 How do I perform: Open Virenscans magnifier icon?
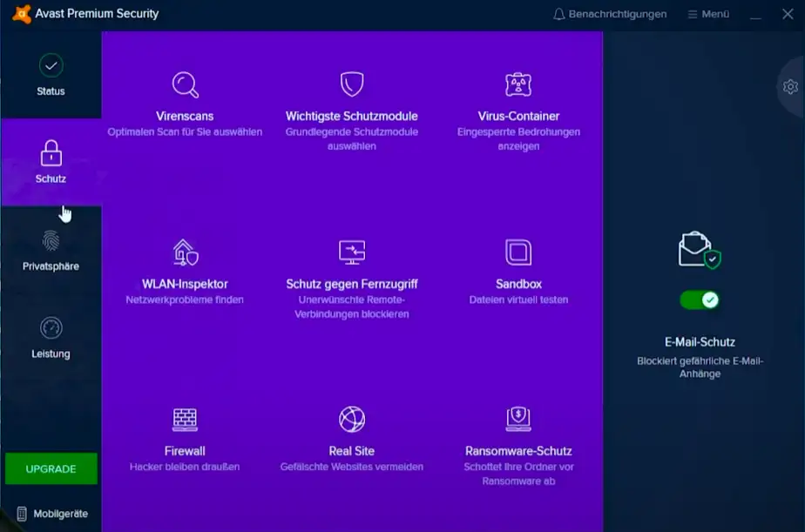(185, 84)
